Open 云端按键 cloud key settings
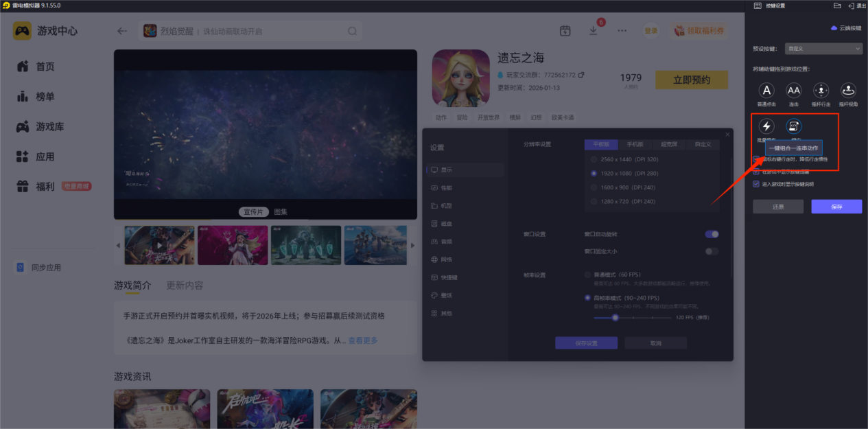 coord(845,28)
